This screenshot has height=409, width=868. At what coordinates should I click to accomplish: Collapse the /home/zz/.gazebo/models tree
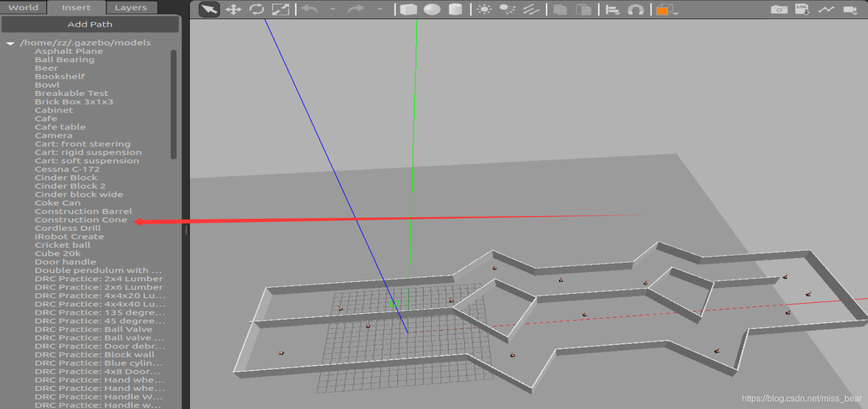[x=10, y=43]
